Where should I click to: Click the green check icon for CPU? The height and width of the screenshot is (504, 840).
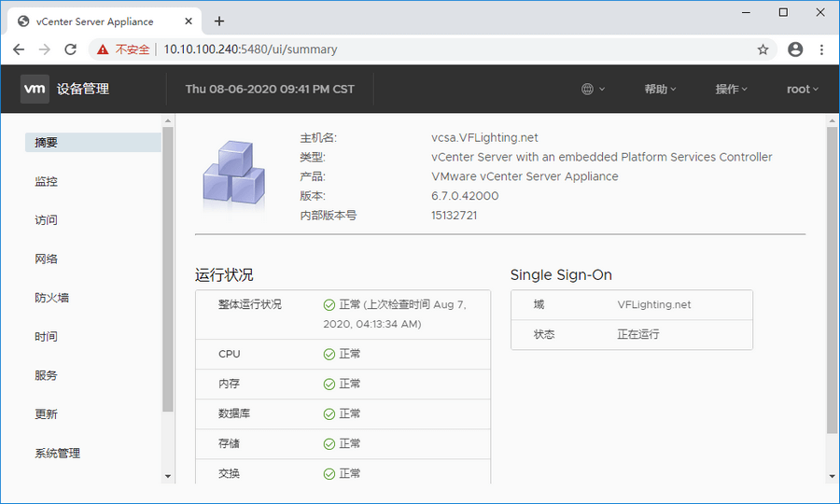(329, 354)
